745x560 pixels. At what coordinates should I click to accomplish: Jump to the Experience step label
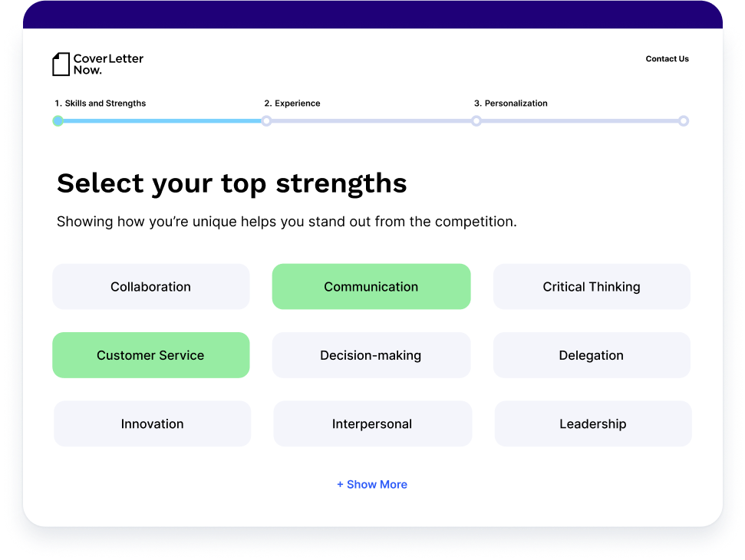click(x=292, y=104)
